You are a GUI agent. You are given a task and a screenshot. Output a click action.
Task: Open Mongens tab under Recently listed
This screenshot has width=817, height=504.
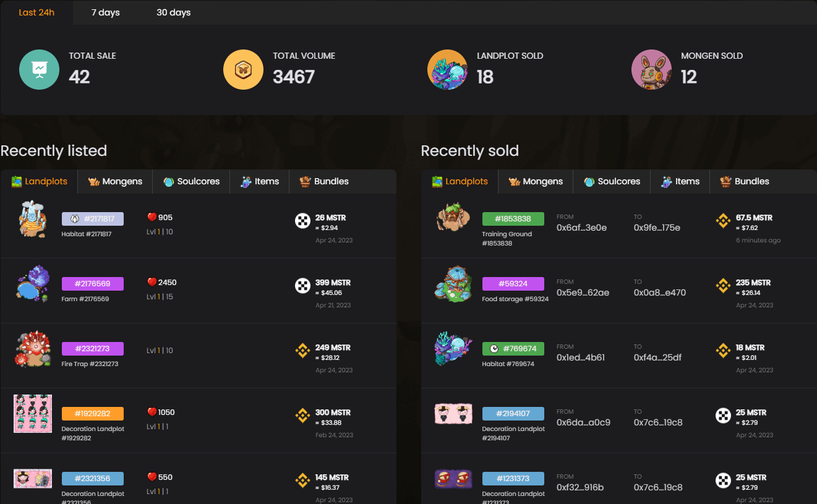pos(115,181)
